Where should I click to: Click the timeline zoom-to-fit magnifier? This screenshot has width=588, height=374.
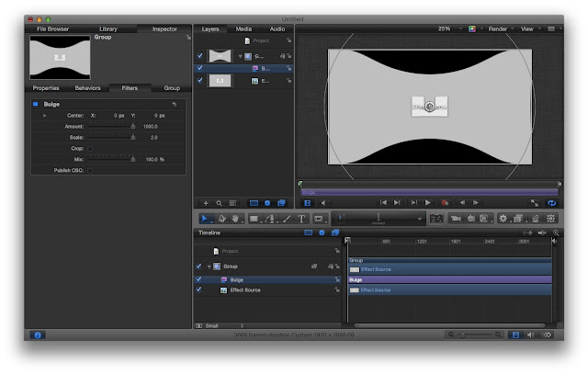point(556,233)
